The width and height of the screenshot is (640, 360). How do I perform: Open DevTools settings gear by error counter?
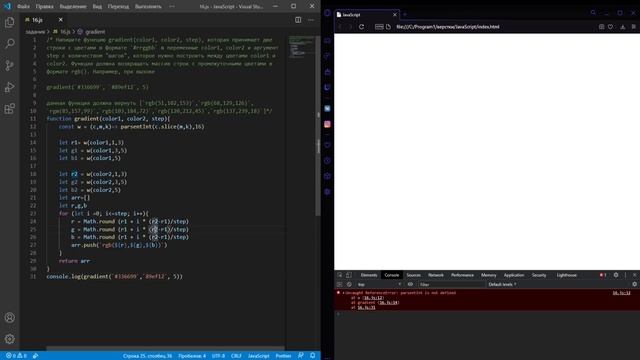[616, 275]
